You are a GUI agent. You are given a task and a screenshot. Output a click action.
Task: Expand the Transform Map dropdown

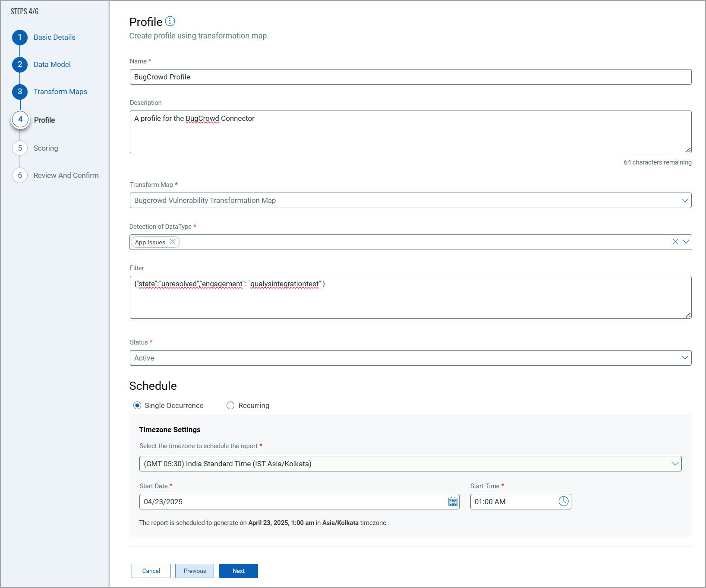(684, 200)
